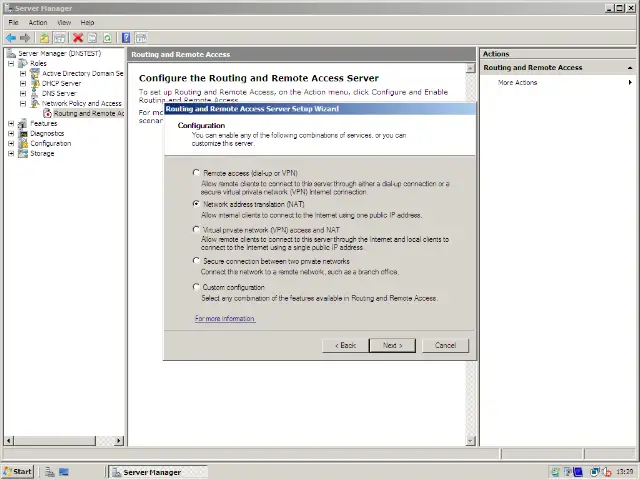Click center pane scroll up arrow
The width and height of the screenshot is (640, 480).
click(470, 68)
